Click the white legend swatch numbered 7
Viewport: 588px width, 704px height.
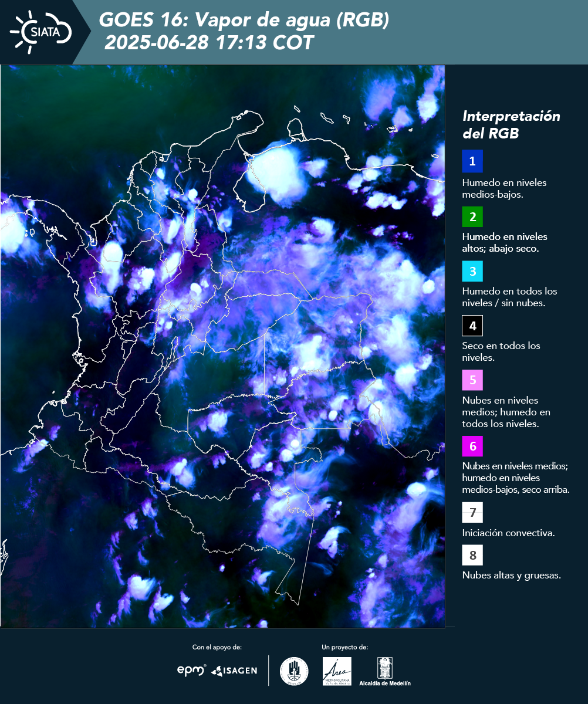tap(472, 513)
